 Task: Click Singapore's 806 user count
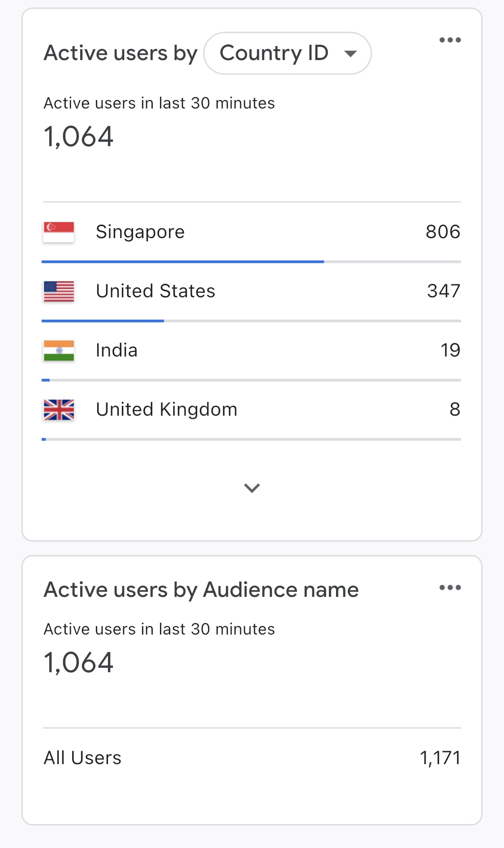click(443, 232)
